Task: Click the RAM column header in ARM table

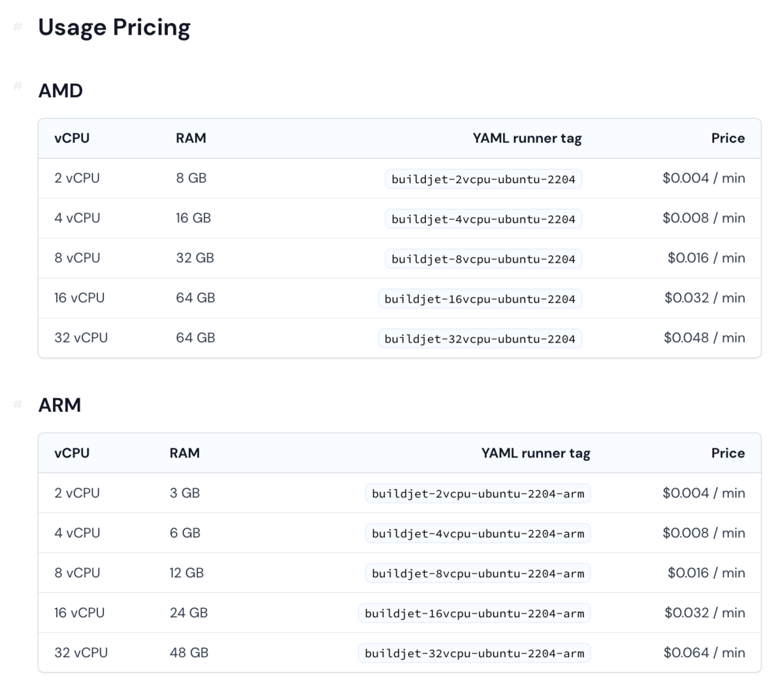Action: pyautogui.click(x=185, y=453)
